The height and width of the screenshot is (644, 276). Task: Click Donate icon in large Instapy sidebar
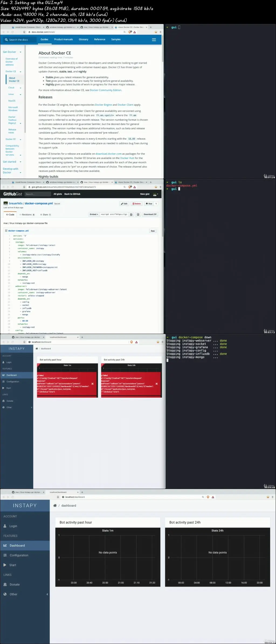(5, 584)
